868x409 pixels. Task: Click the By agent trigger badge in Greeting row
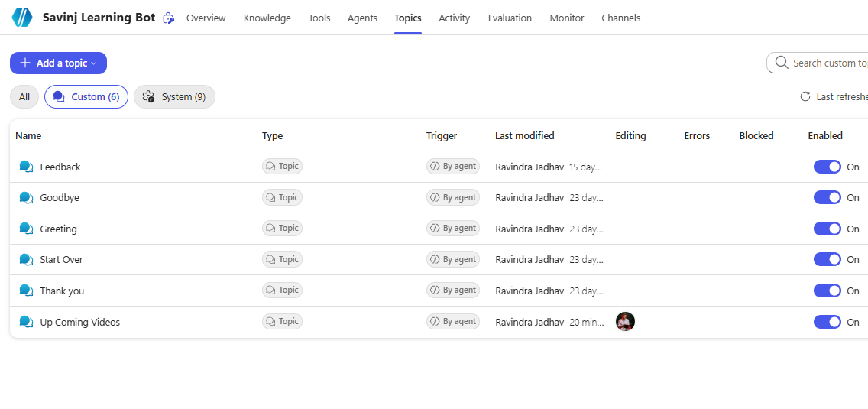click(x=453, y=229)
